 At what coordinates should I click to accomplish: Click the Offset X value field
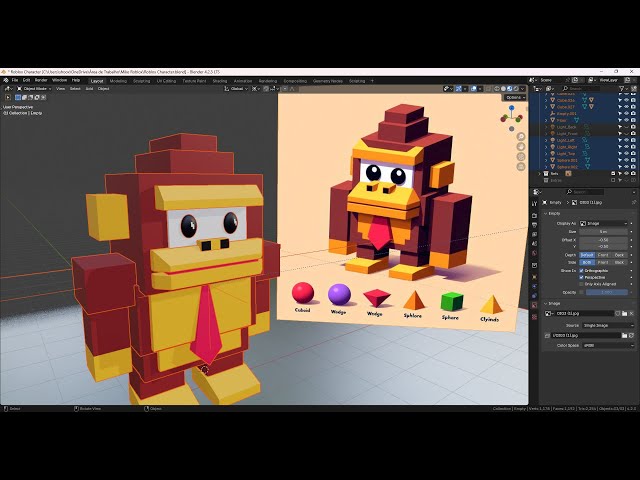tap(603, 240)
